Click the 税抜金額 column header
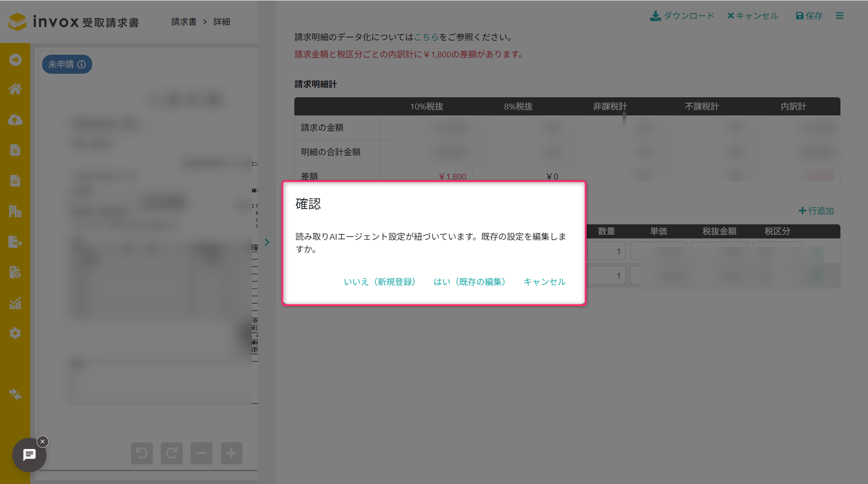This screenshot has width=868, height=484. coord(720,231)
